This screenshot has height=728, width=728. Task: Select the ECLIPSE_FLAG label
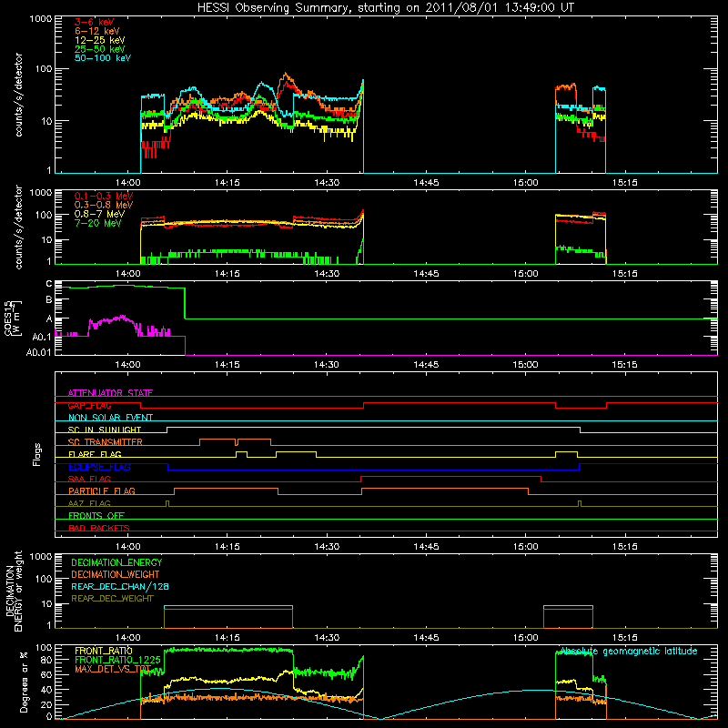coord(99,467)
